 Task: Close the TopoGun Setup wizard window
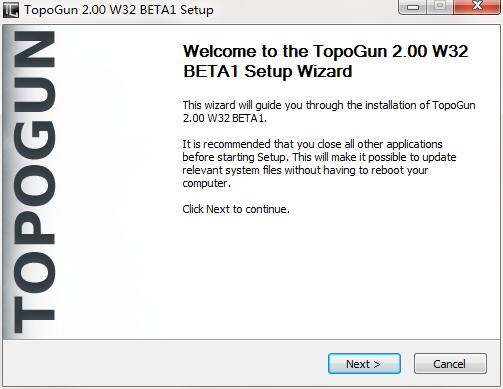pyautogui.click(x=477, y=7)
